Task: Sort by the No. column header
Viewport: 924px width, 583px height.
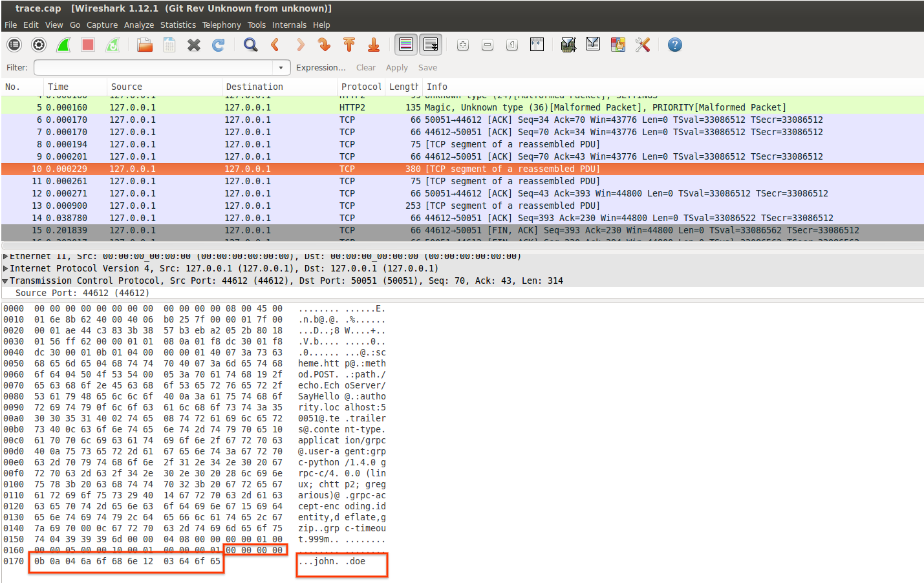Action: [x=22, y=87]
